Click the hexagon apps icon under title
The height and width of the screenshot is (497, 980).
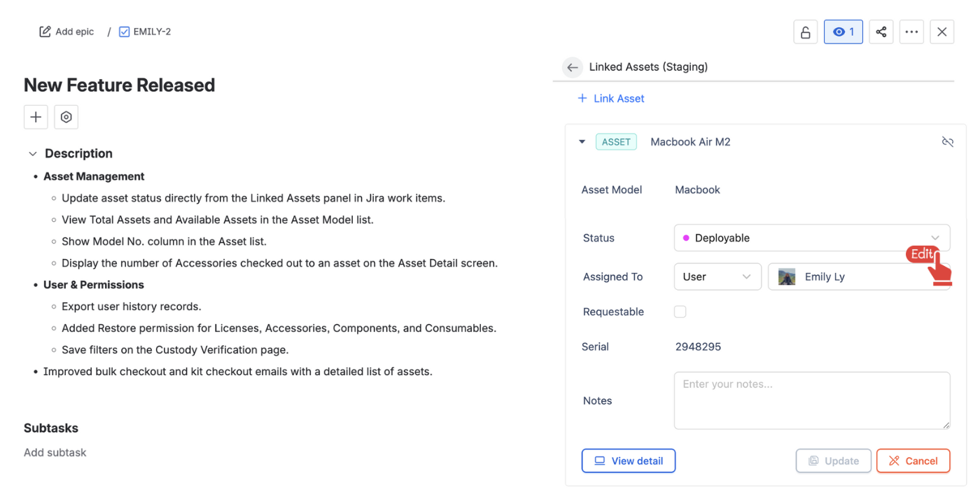(66, 118)
